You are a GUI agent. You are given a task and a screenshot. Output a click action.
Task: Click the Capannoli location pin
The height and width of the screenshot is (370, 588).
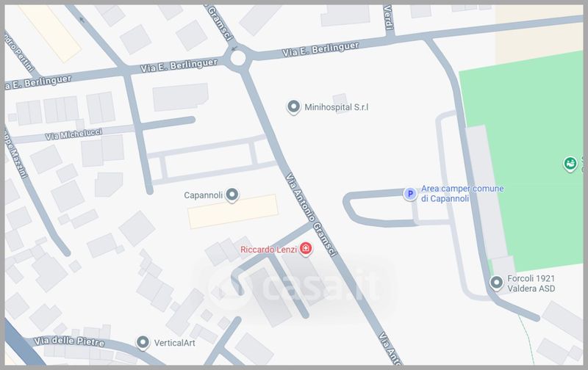click(x=232, y=195)
